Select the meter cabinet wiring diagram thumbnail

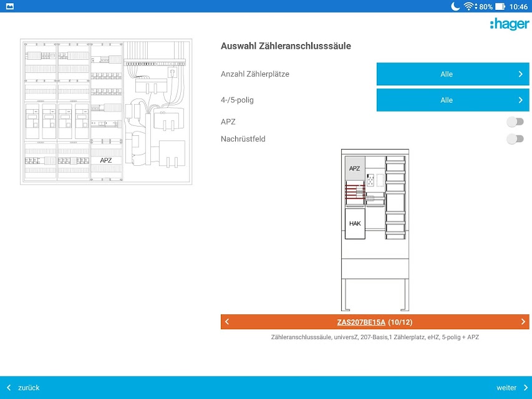pyautogui.click(x=106, y=112)
